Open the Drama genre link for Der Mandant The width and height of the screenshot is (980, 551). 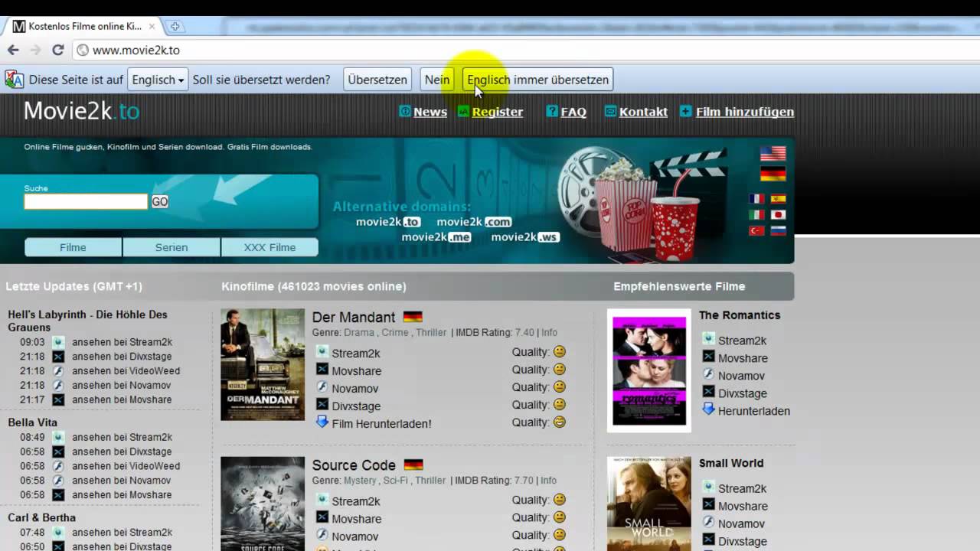tap(359, 333)
